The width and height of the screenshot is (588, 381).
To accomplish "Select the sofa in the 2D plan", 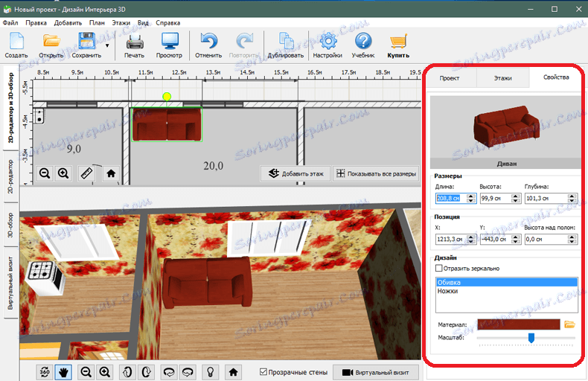I will tap(167, 124).
